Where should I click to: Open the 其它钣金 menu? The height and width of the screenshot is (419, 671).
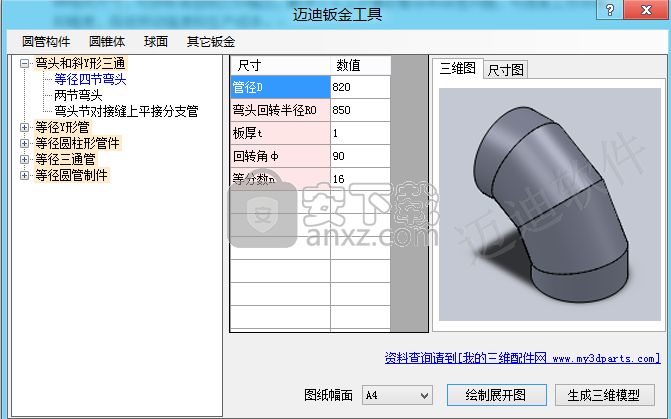click(211, 42)
